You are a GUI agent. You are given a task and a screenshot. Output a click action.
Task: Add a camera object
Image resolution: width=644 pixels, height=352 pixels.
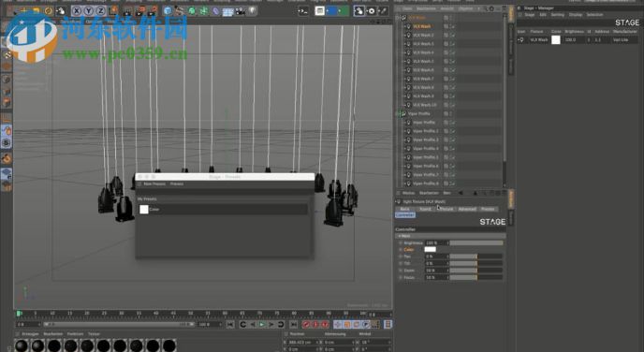(240, 11)
